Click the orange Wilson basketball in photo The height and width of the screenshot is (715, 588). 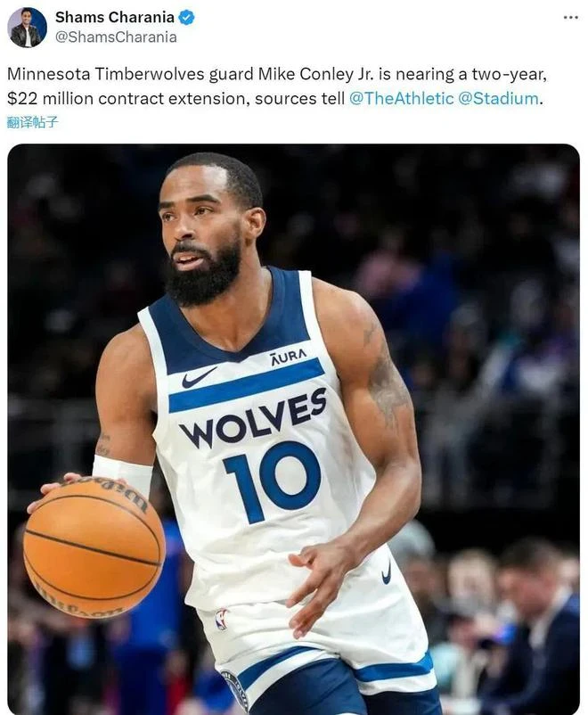[x=94, y=547]
